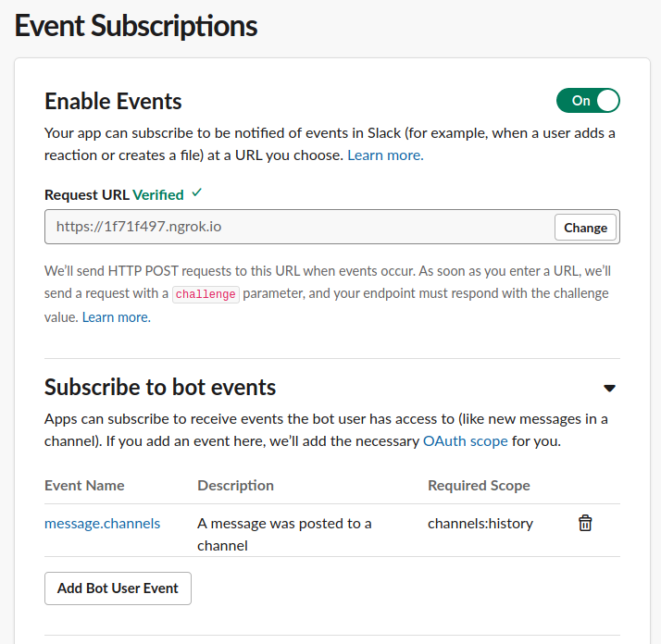661x644 pixels.
Task: Click the Change button for Request URL
Action: tap(585, 228)
